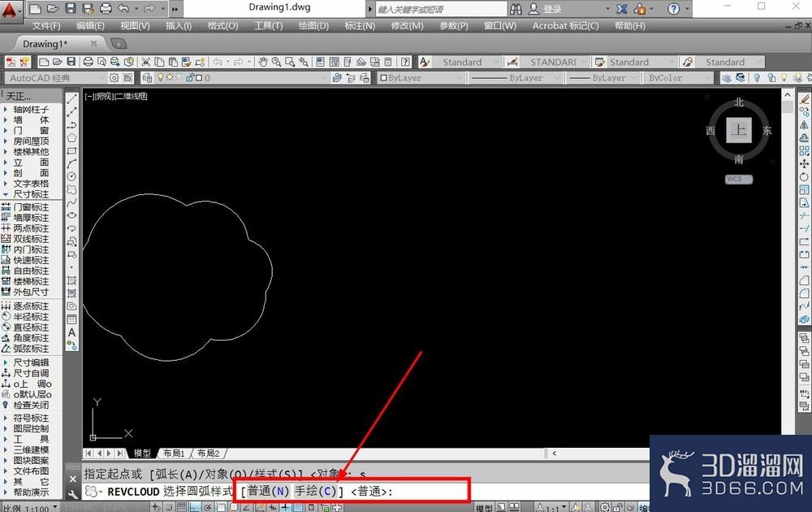Screen dimensions: 812x512
Task: Choose the 手绘(C) command option
Action: pos(316,491)
